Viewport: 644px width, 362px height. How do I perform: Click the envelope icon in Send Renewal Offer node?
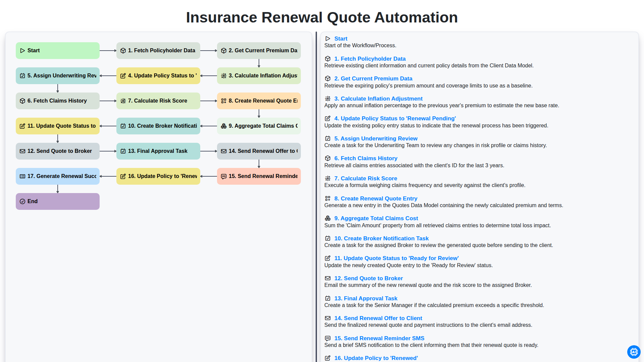(224, 151)
